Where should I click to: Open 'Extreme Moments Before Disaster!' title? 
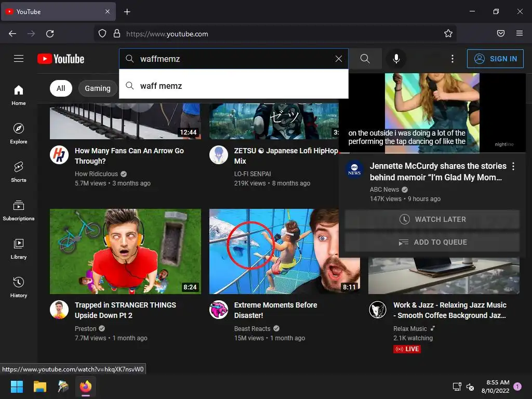tap(275, 310)
